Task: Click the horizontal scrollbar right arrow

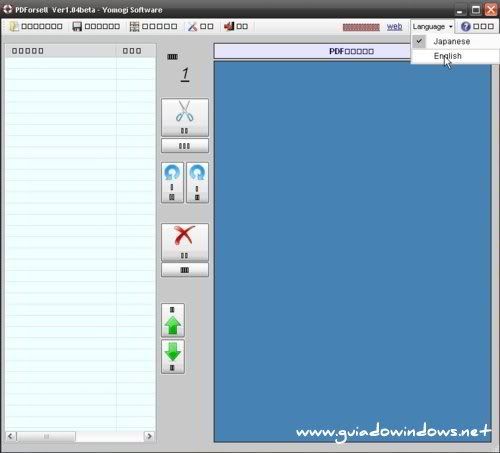Action: (x=149, y=436)
